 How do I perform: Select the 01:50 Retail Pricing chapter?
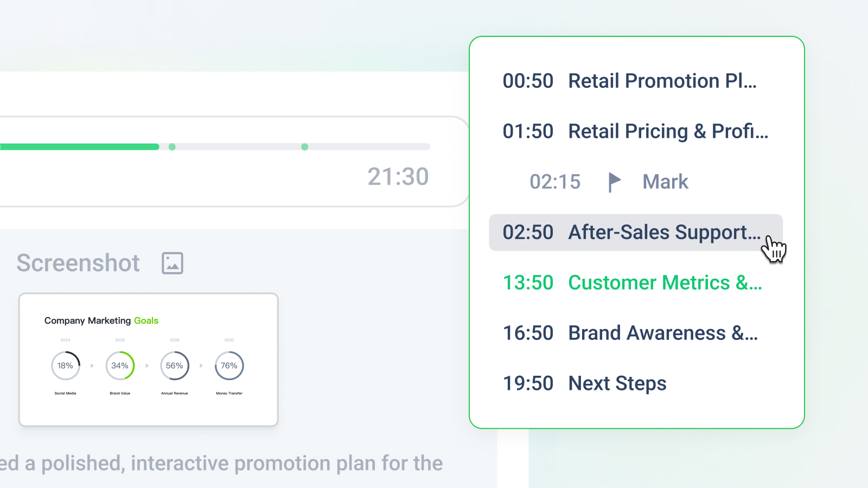tap(635, 132)
